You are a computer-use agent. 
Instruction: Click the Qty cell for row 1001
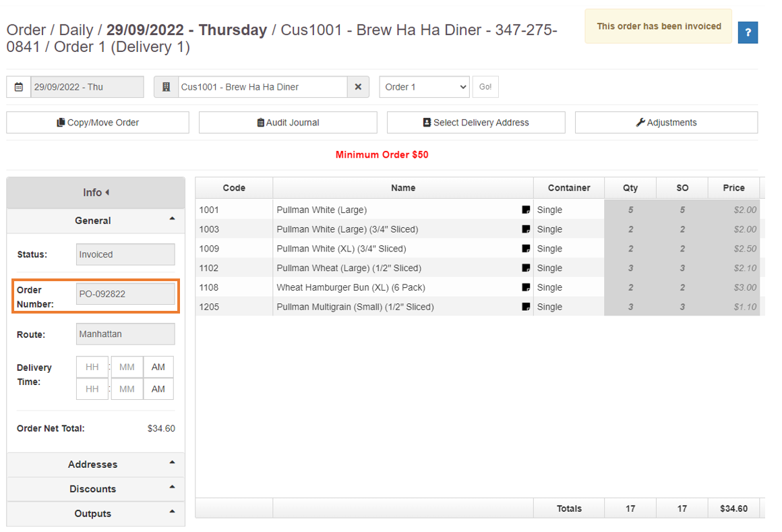[630, 210]
